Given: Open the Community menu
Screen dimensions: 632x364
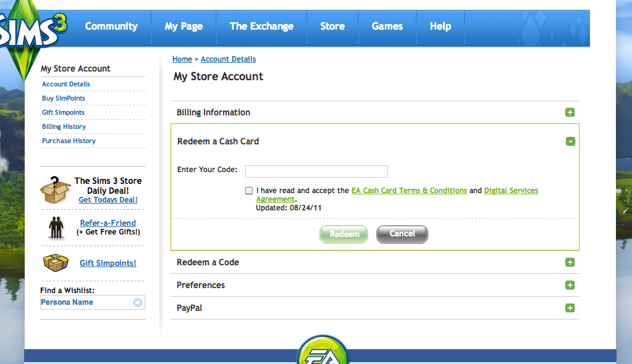Looking at the screenshot, I should [x=111, y=27].
